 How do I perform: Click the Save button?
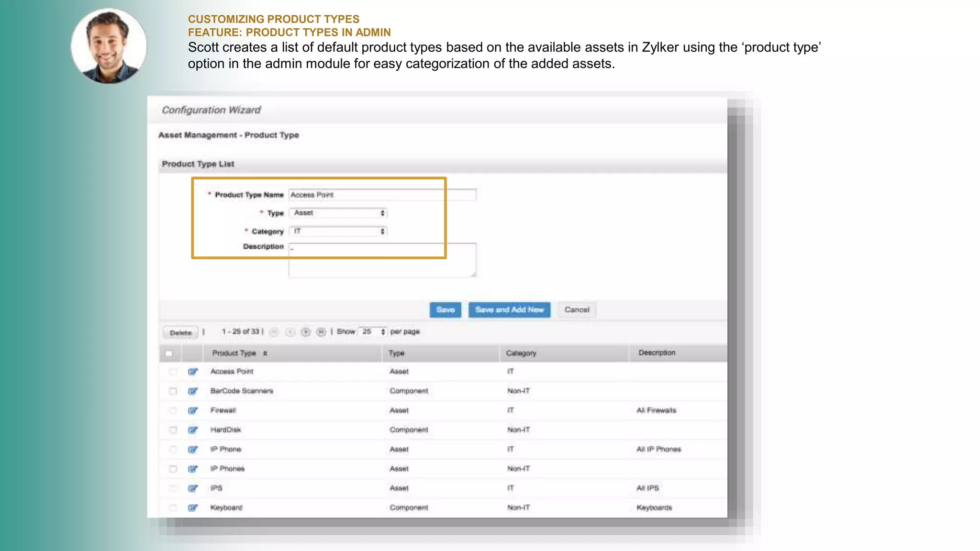(445, 310)
